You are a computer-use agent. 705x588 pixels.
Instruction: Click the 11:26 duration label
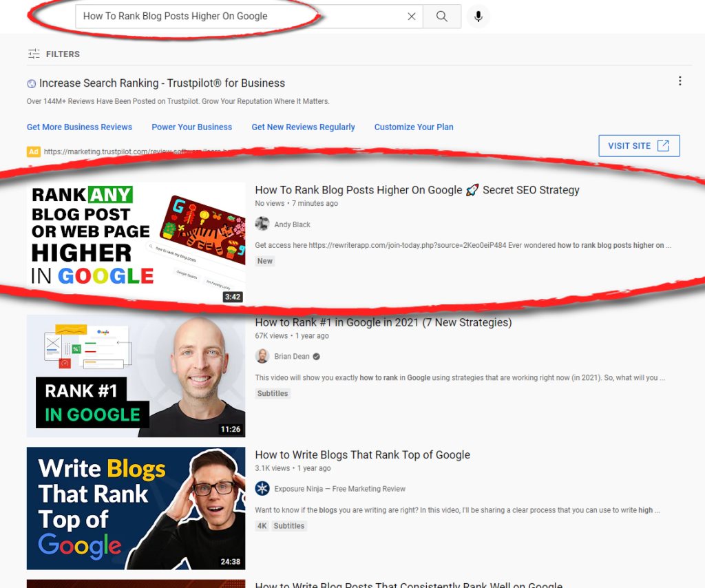231,430
